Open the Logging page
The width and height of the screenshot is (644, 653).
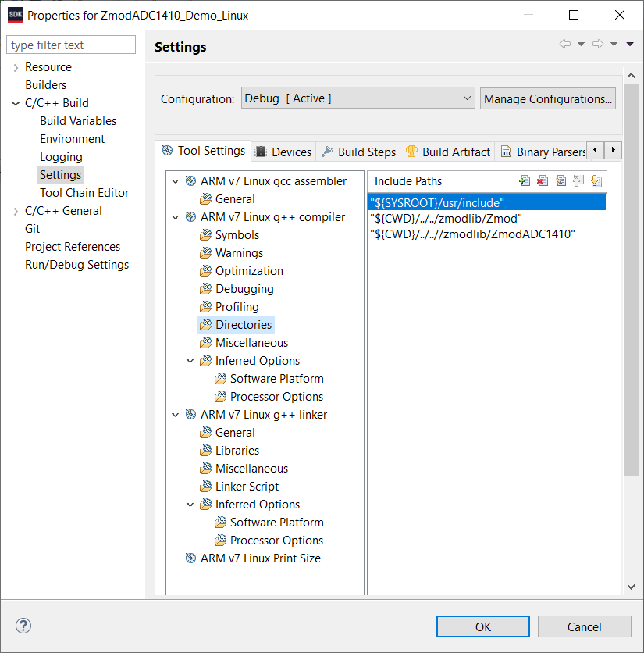coord(61,156)
